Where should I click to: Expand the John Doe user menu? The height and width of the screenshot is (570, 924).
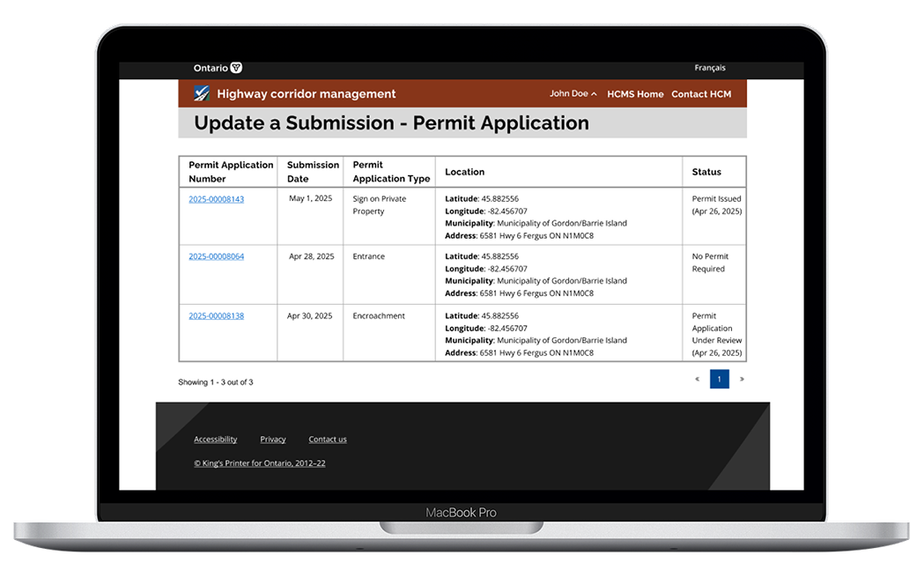573,93
